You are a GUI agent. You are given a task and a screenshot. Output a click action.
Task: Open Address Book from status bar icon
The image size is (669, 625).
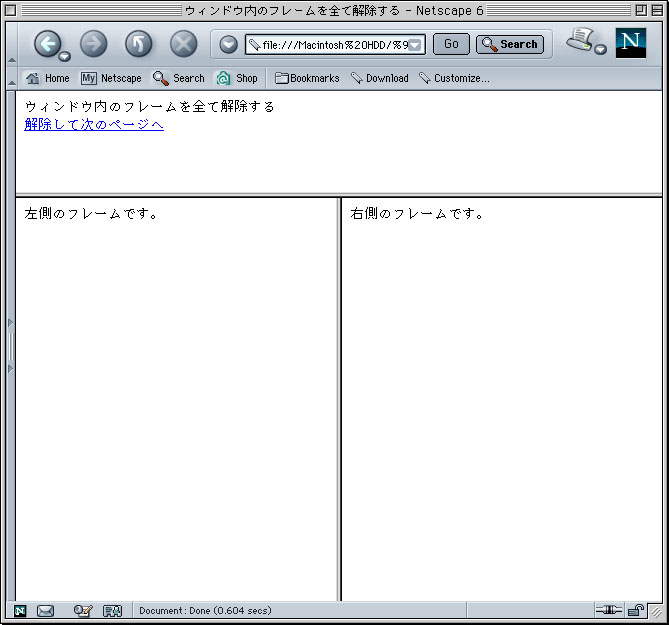click(113, 611)
